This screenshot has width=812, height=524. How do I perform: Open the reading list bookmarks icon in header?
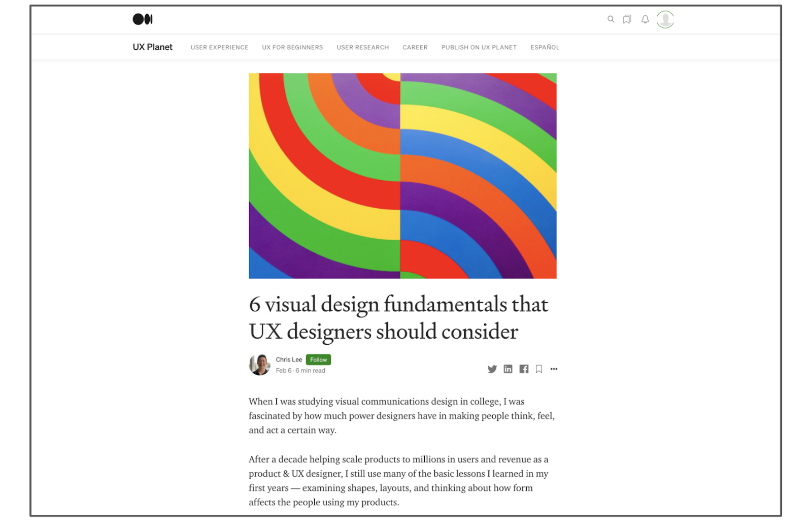coord(627,19)
